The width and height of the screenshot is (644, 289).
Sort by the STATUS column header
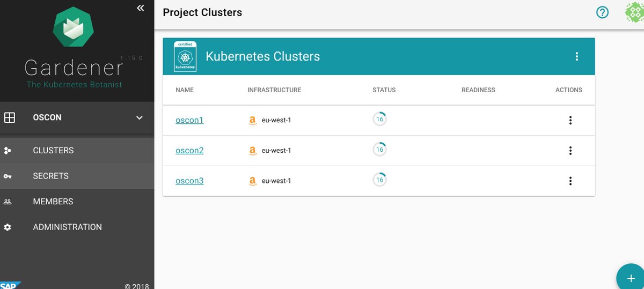point(384,90)
